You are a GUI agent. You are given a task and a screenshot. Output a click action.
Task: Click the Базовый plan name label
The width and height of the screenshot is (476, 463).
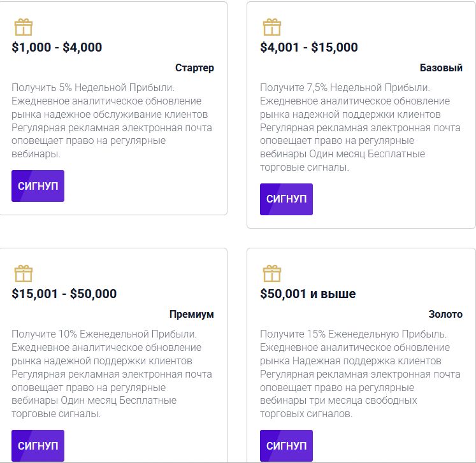(x=441, y=68)
